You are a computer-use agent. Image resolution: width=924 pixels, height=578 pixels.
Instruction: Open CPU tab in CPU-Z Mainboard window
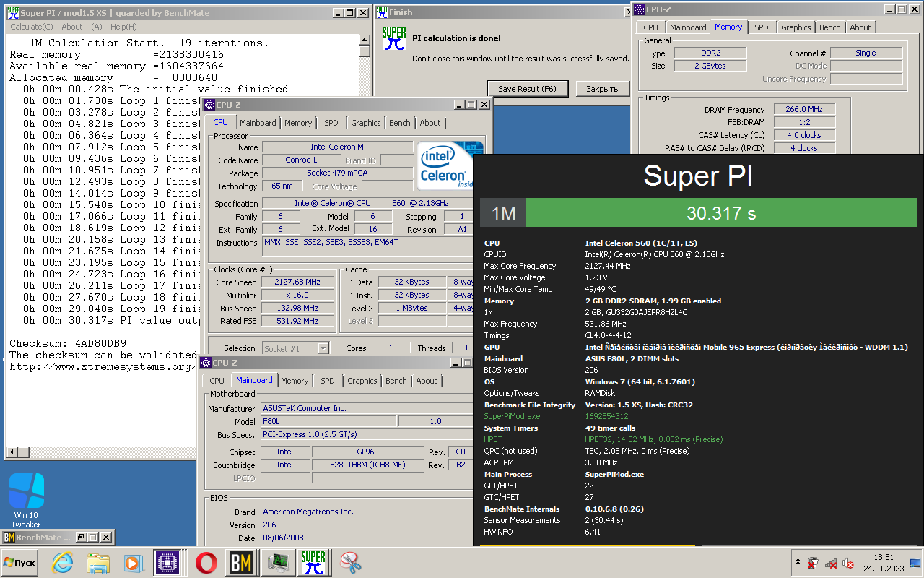[x=217, y=381]
